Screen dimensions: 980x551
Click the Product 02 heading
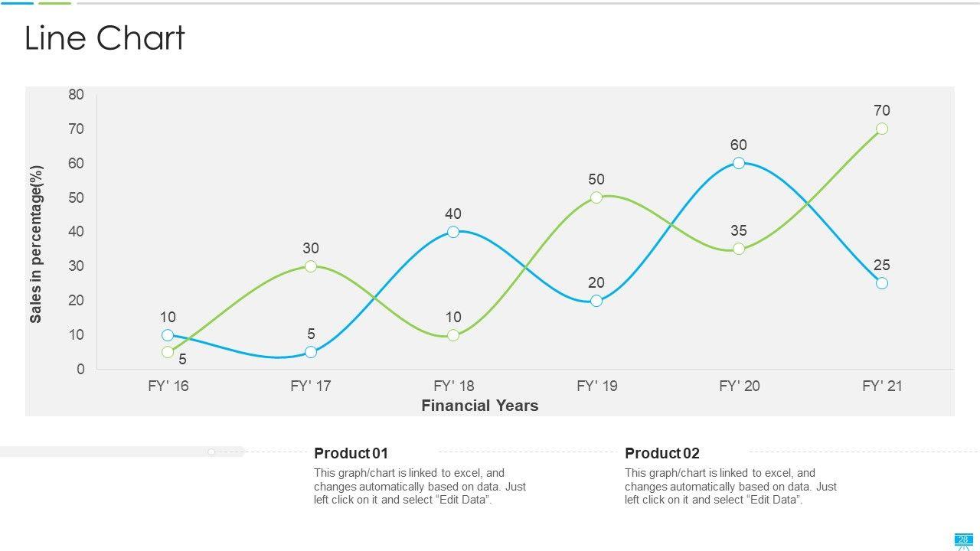[661, 453]
